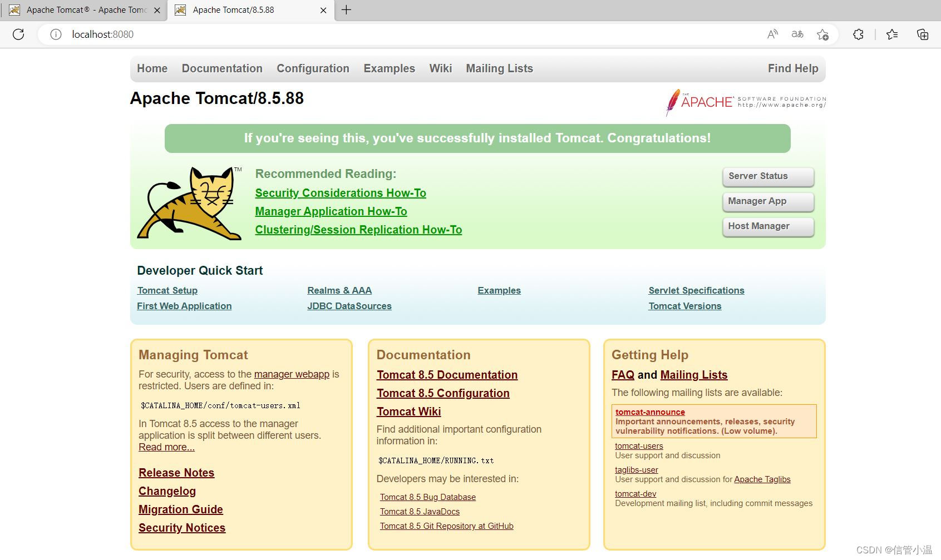Open the tomcat-dev mailing list link
Image resolution: width=941 pixels, height=560 pixels.
tap(635, 494)
